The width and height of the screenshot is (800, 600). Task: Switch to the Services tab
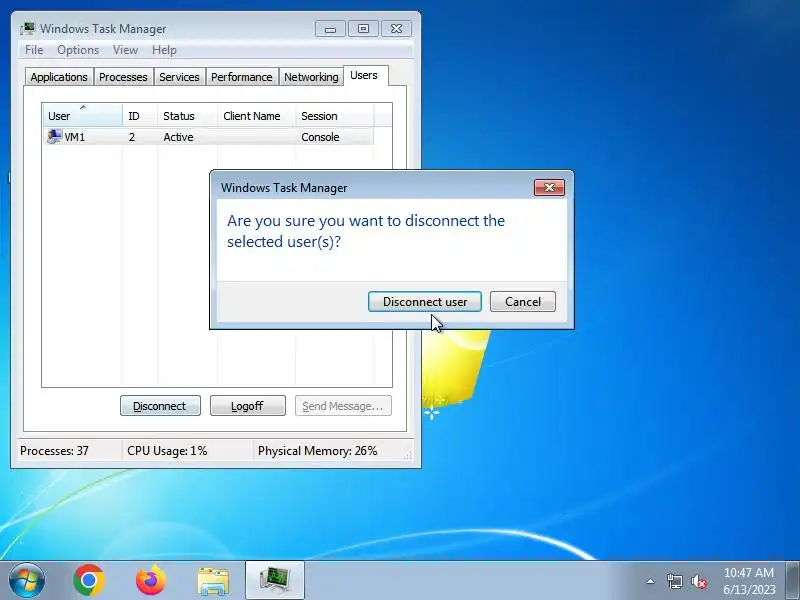pyautogui.click(x=179, y=77)
